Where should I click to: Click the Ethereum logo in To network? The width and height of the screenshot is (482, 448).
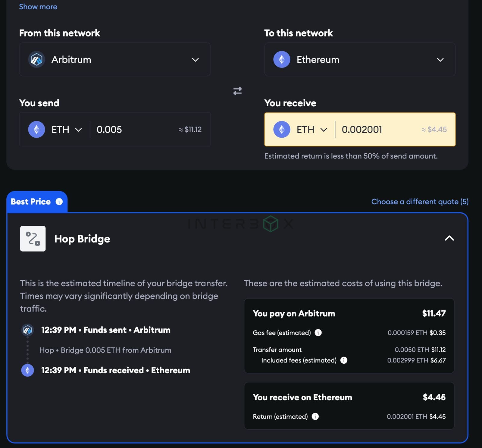[282, 59]
